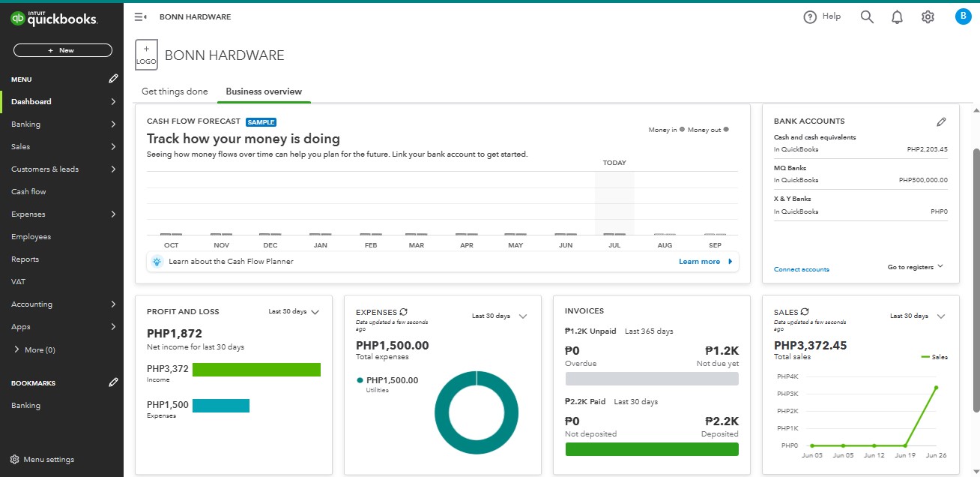The image size is (980, 477).
Task: Expand the More (0) section
Action: pos(34,349)
